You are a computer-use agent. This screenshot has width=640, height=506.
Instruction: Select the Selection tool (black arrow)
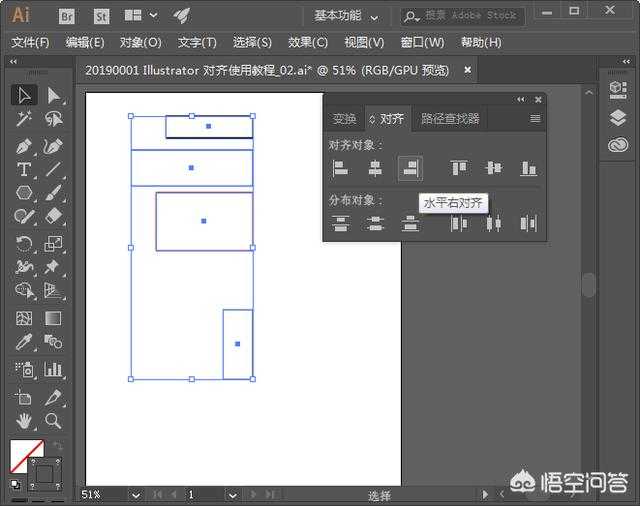tap(24, 95)
